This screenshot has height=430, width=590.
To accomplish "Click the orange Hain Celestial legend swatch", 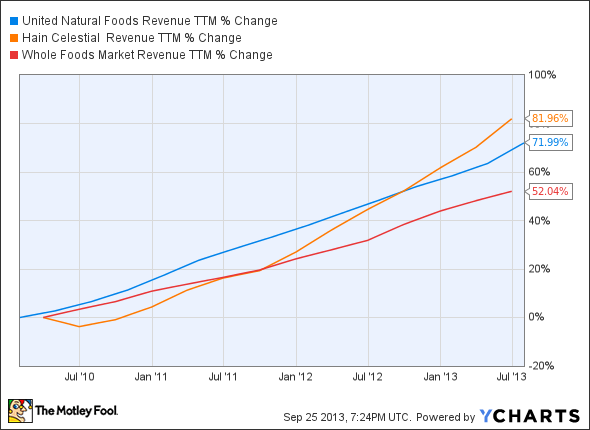I will click(14, 38).
